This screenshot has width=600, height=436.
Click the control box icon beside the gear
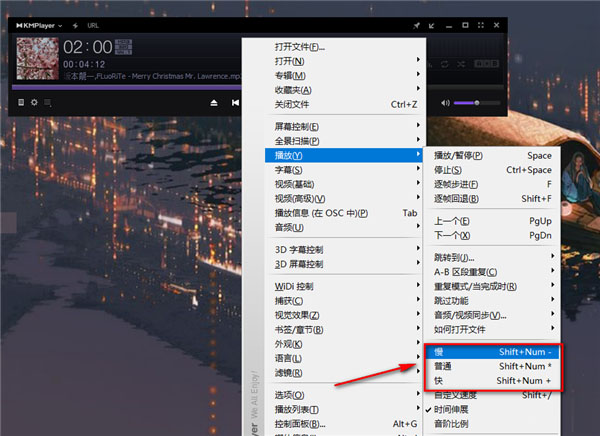(x=47, y=102)
